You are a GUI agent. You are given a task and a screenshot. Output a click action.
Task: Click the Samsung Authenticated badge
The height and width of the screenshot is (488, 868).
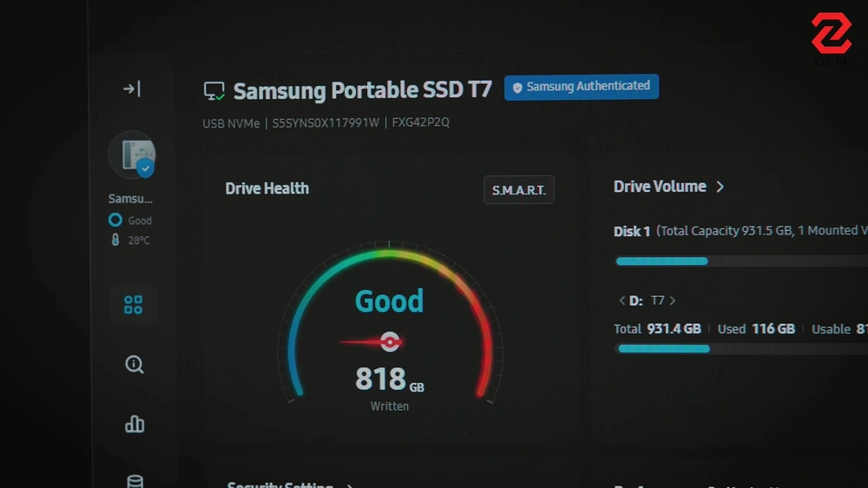(x=582, y=87)
